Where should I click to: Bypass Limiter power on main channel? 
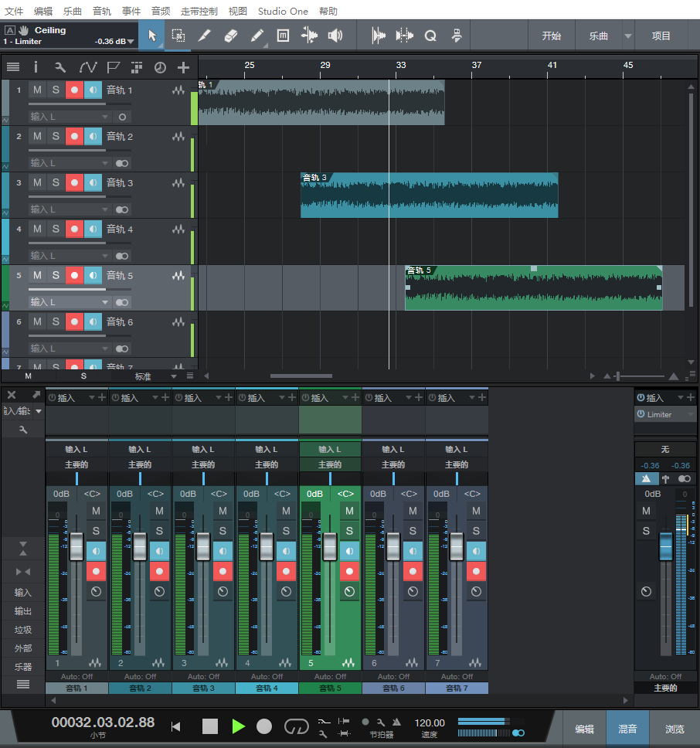[x=641, y=414]
